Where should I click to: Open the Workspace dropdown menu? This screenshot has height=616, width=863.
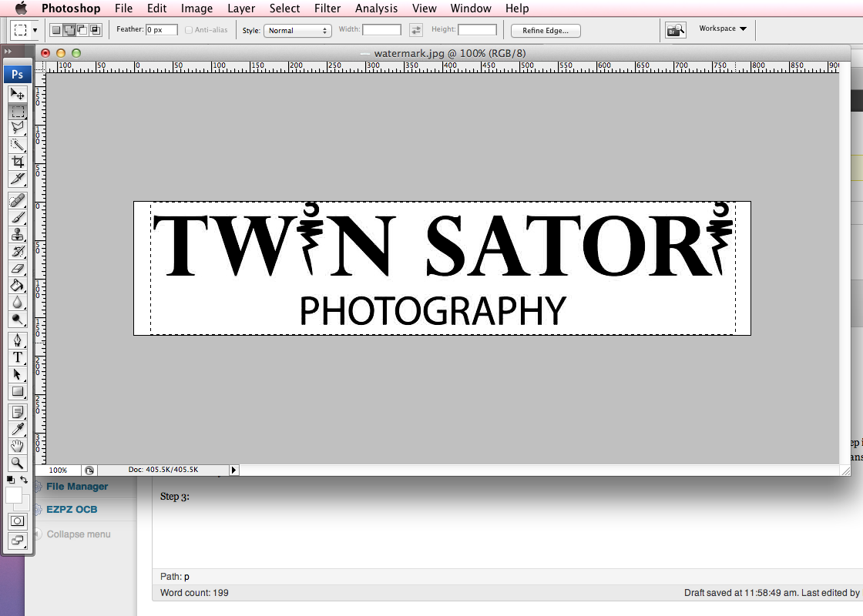coord(723,28)
